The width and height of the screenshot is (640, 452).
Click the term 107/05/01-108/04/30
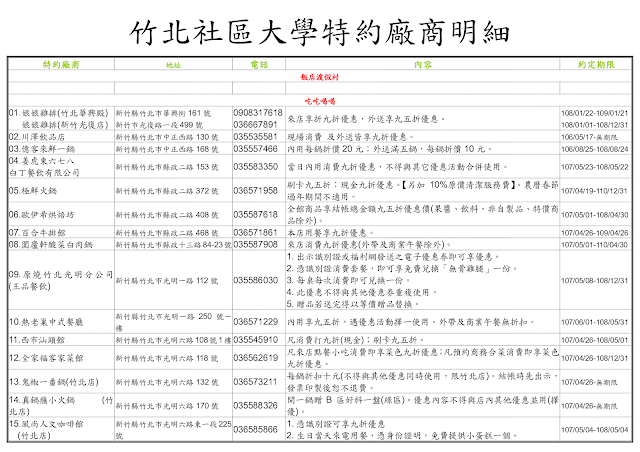pos(595,215)
